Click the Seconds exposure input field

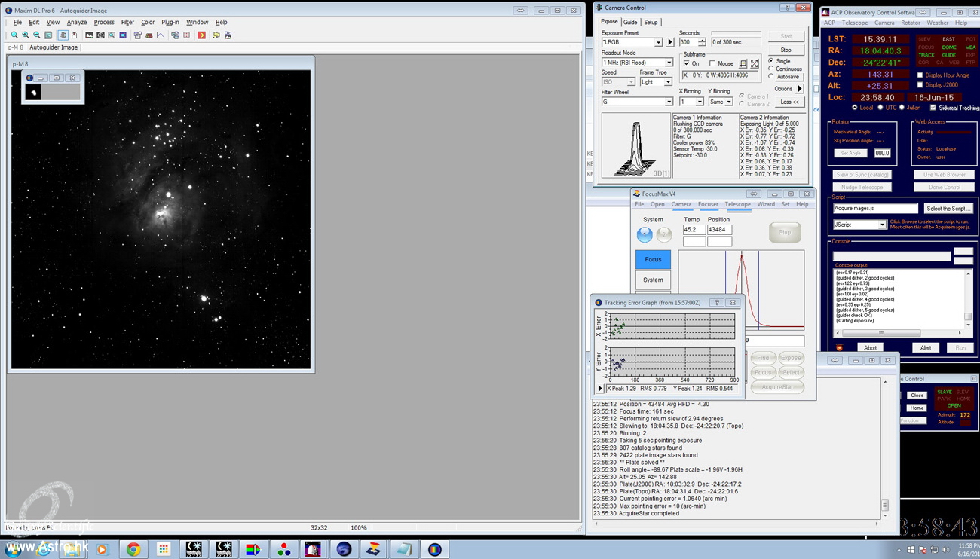pyautogui.click(x=687, y=43)
